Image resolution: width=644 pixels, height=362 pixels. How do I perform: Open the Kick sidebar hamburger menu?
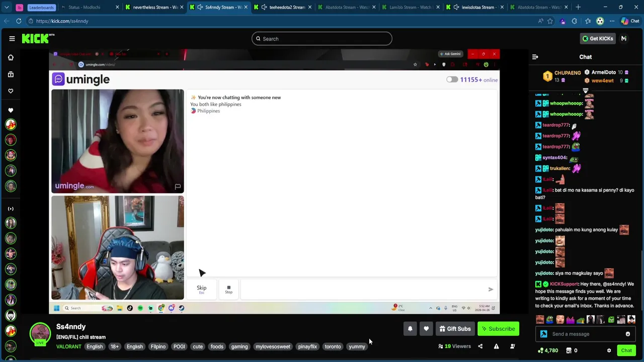coord(12,39)
